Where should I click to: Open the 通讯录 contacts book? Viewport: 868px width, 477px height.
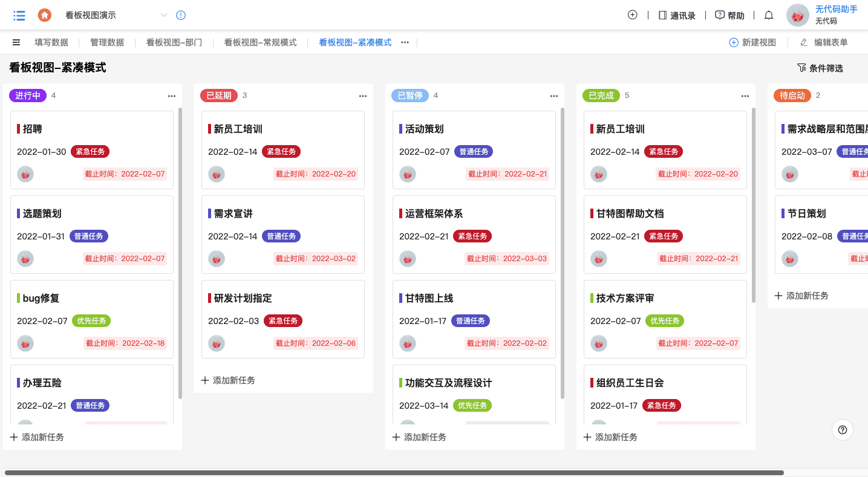pos(677,16)
